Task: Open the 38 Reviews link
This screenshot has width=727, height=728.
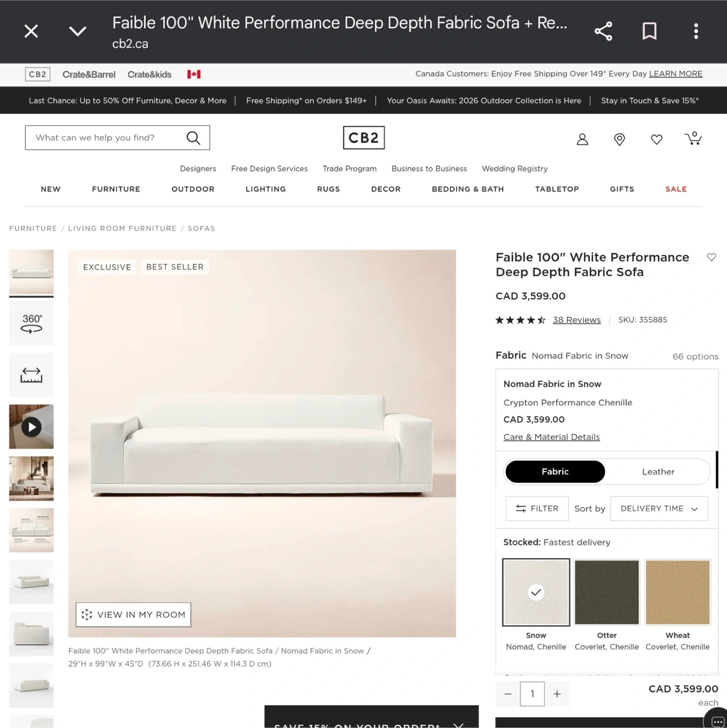Action: coord(576,320)
